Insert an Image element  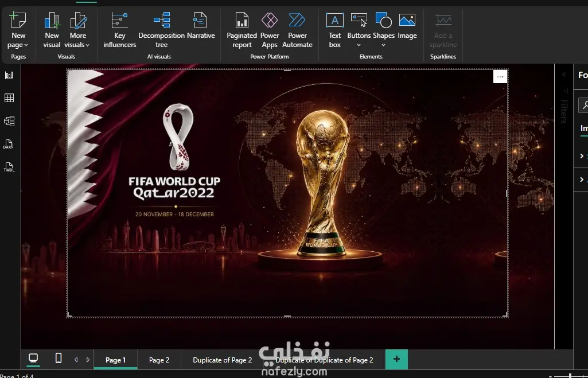[407, 25]
